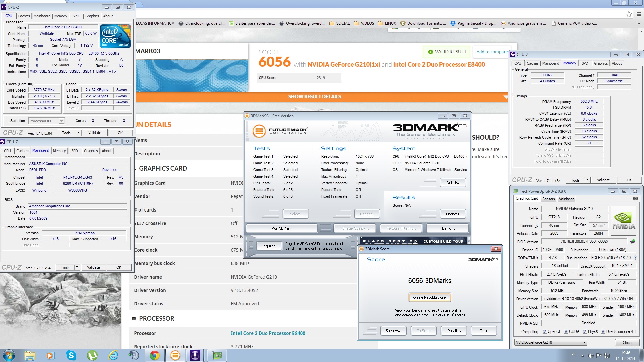
Task: Open the LINUX bookmarks folder
Action: 387,23
